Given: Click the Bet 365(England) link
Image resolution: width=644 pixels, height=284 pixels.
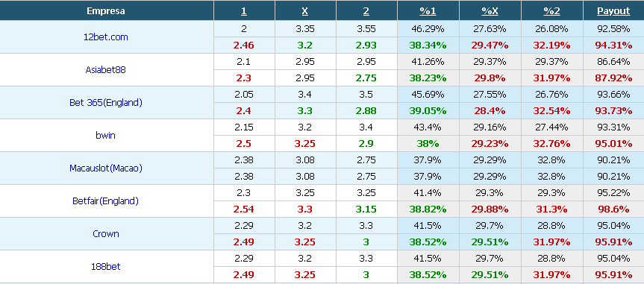Looking at the screenshot, I should pos(105,103).
